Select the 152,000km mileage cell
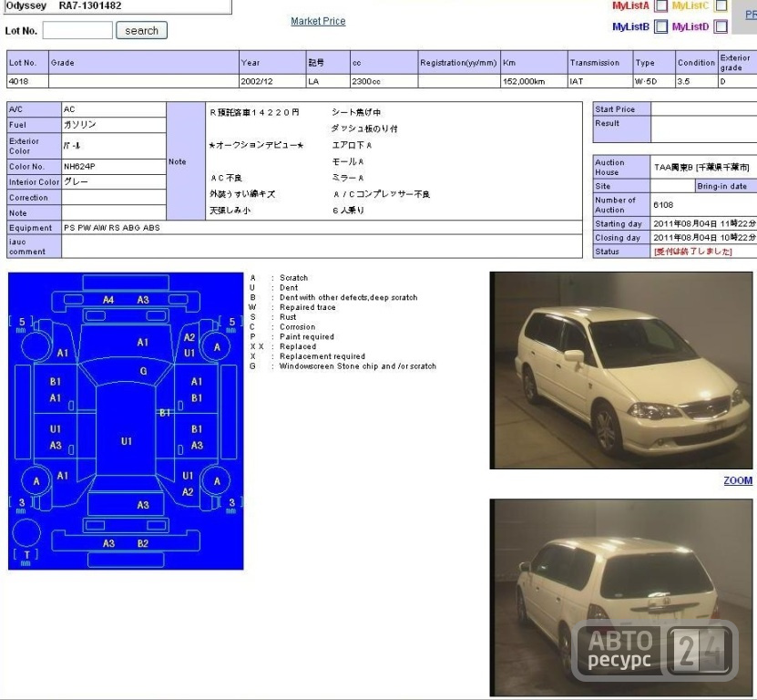 pos(534,81)
